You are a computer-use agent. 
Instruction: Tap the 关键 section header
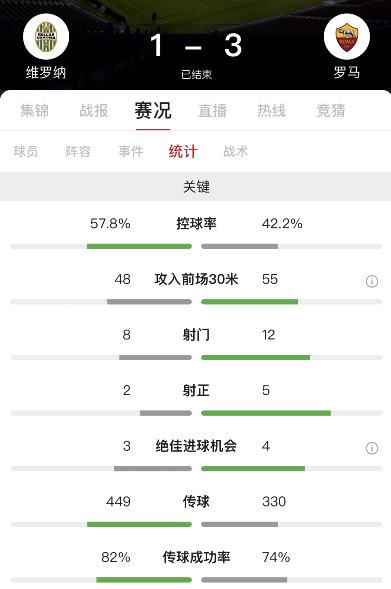pos(195,186)
